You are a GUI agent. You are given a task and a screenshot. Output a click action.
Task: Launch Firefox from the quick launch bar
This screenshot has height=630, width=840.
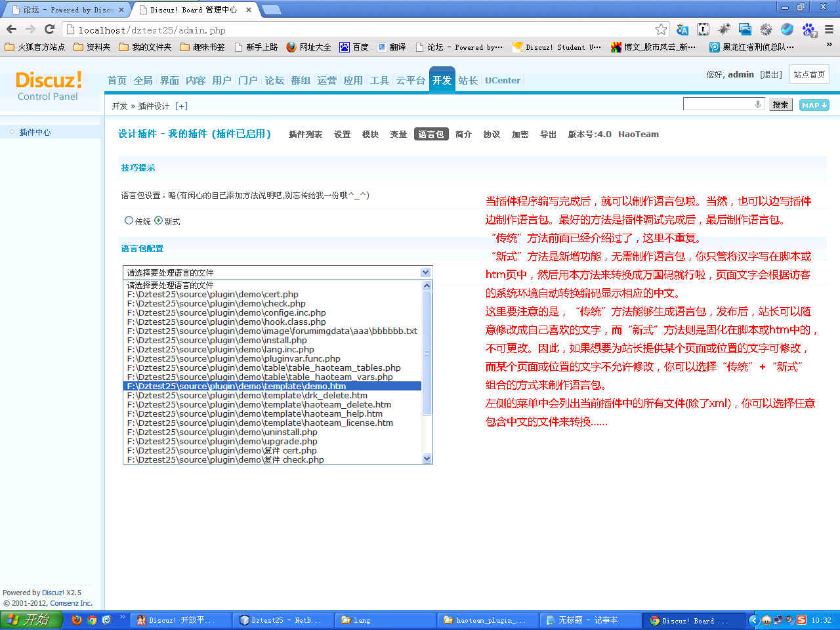[77, 619]
